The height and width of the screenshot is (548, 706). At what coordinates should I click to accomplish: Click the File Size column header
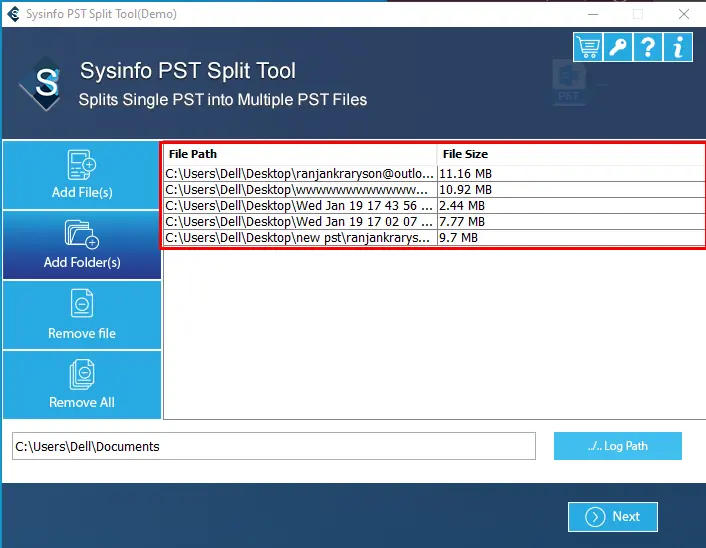pyautogui.click(x=570, y=154)
